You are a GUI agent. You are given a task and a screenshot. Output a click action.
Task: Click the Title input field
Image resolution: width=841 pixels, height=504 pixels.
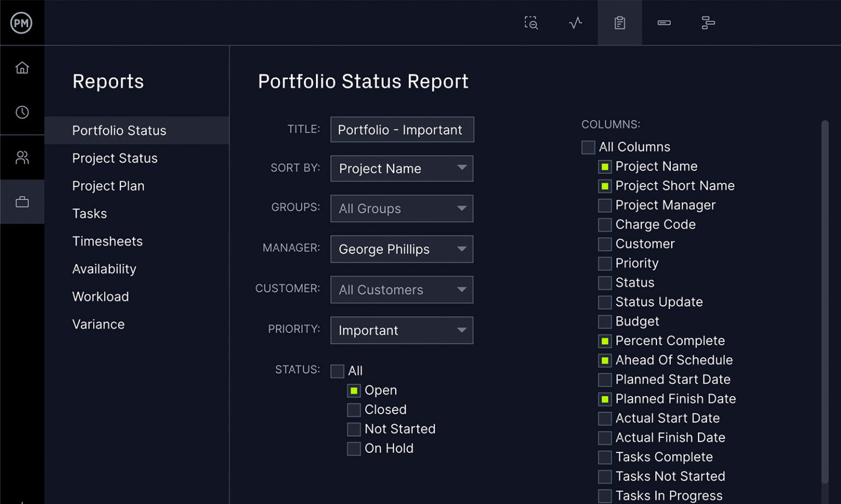(402, 130)
